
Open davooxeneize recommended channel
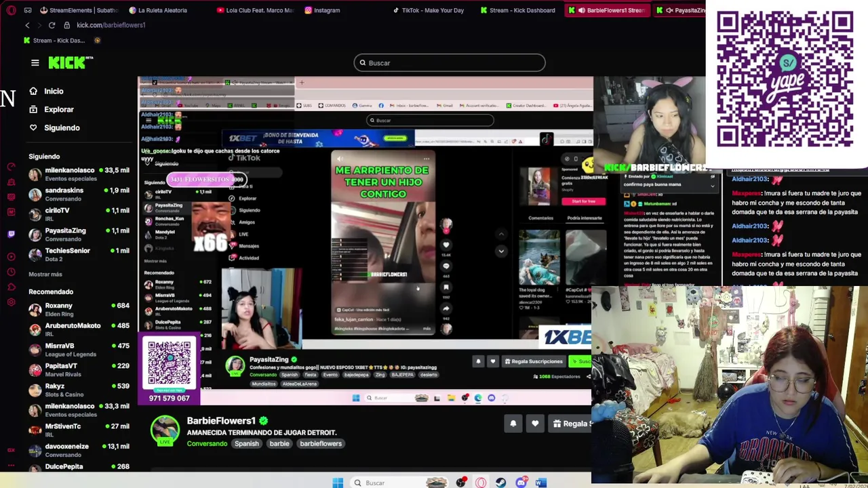[x=79, y=450]
